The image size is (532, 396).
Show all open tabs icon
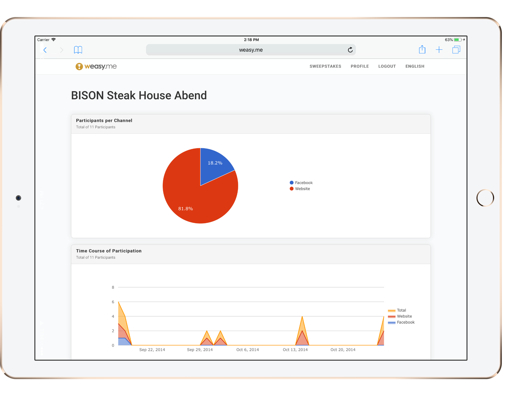[x=456, y=50]
